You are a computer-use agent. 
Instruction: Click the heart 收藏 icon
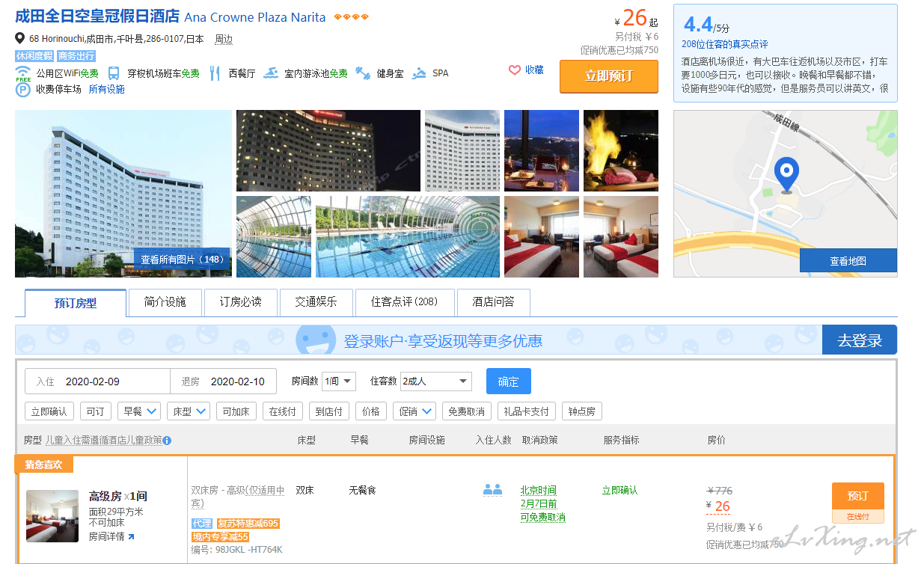point(515,70)
